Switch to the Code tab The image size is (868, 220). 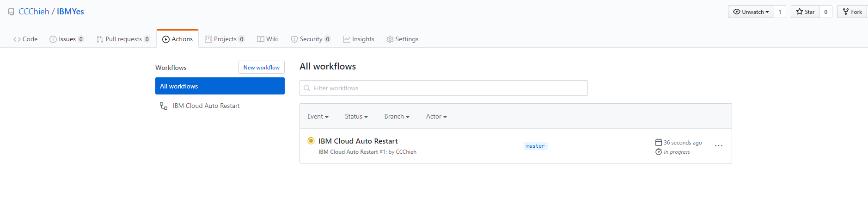pyautogui.click(x=25, y=39)
